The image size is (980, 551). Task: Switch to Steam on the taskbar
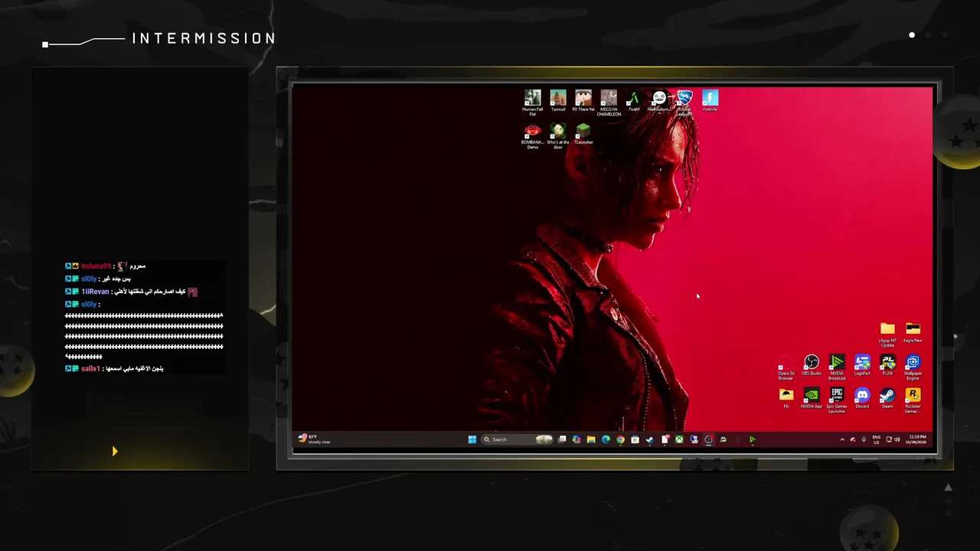(649, 439)
